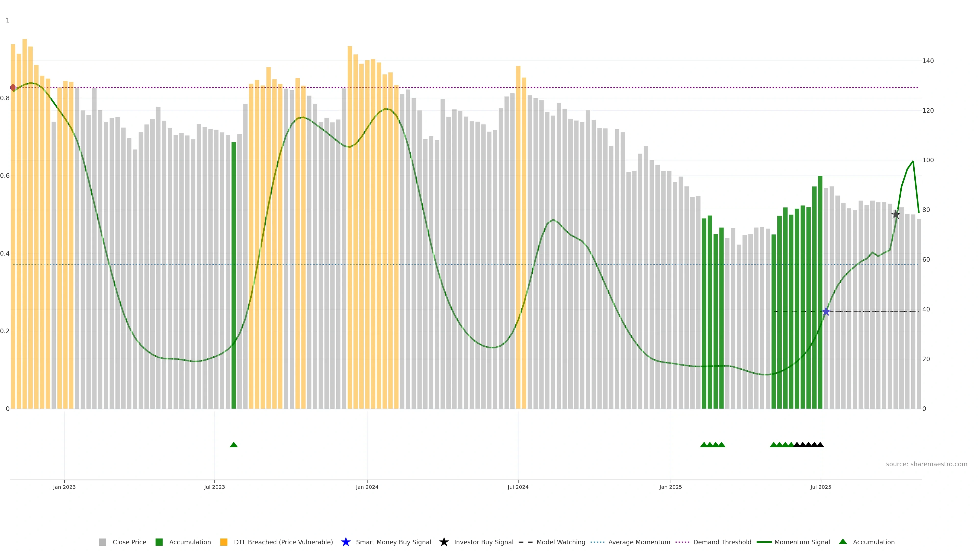Toggle Model Watching line in legend
The height and width of the screenshot is (551, 980).
tap(560, 542)
